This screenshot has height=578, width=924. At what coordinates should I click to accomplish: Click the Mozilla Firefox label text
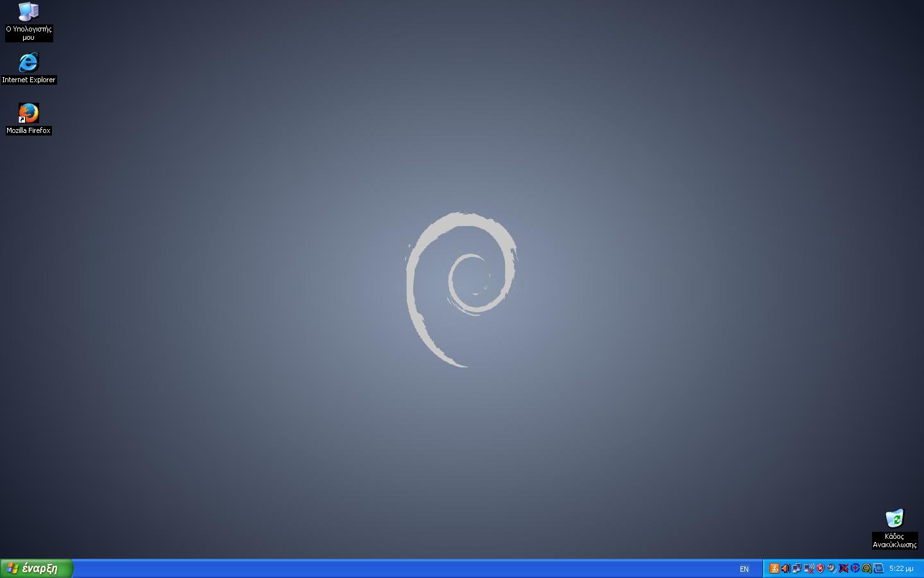click(29, 130)
